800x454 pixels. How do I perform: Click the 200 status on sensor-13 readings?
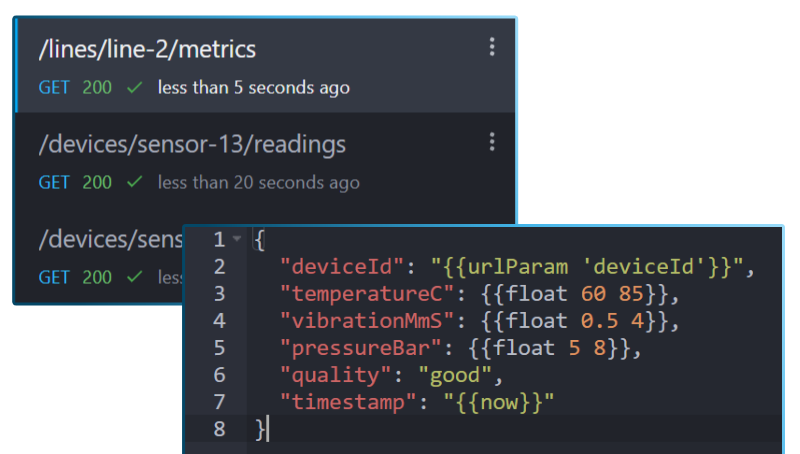point(97,183)
